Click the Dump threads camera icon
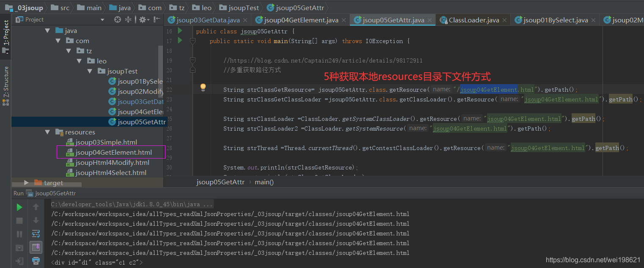This screenshot has height=268, width=644. [19, 248]
